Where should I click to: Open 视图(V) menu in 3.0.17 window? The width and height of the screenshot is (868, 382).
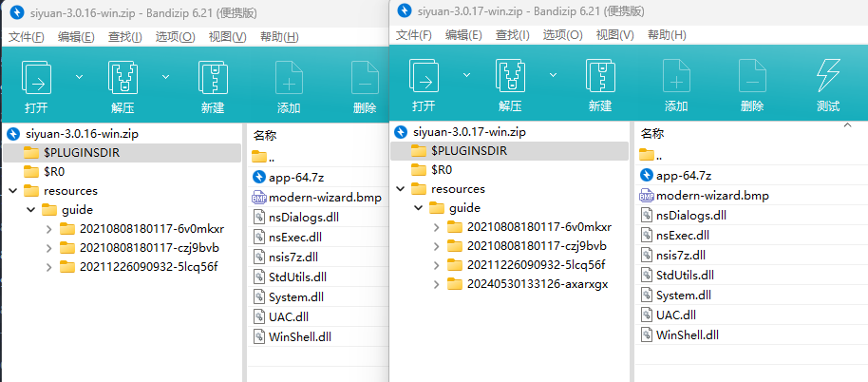(615, 35)
